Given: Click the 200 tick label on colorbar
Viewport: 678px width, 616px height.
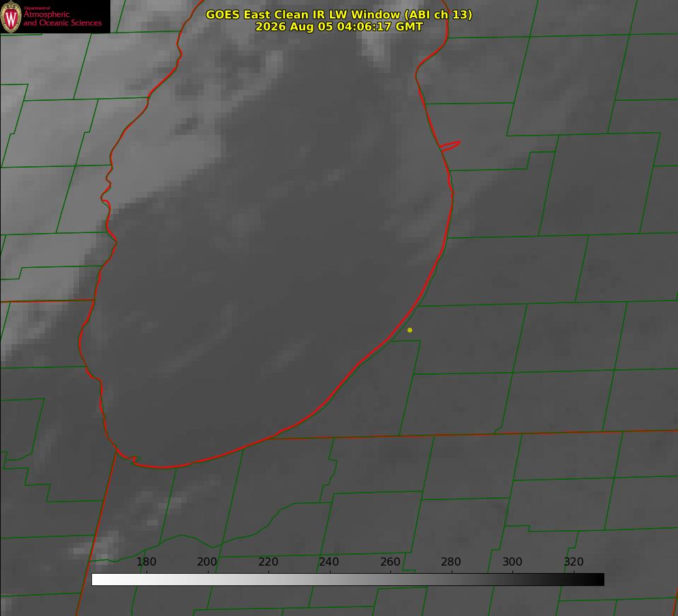Looking at the screenshot, I should (207, 561).
